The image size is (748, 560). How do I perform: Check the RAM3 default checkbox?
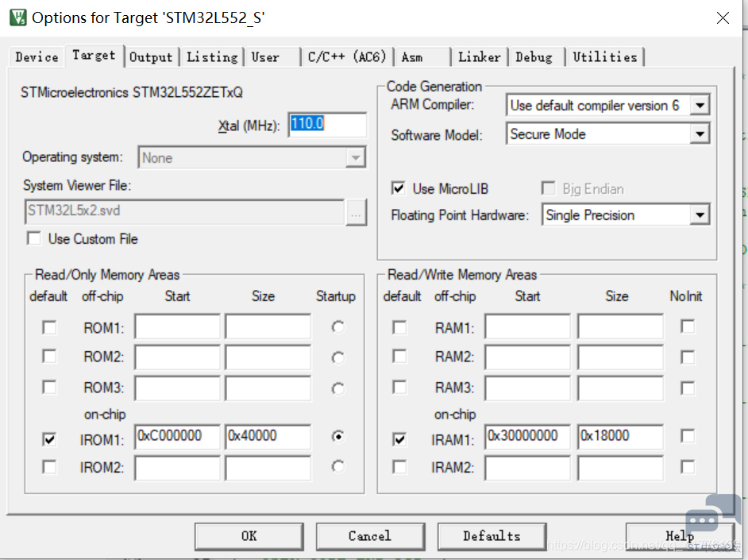tap(399, 387)
